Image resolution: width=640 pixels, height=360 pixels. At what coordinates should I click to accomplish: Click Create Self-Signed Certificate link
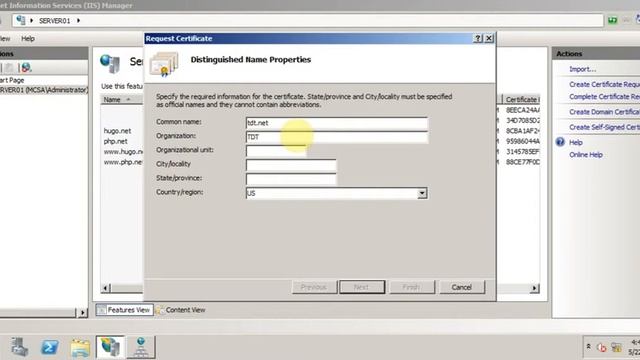coord(604,127)
